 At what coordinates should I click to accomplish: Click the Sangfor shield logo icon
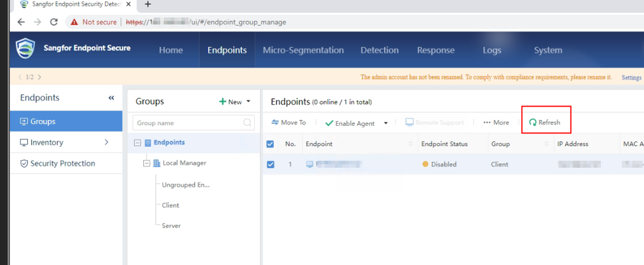26,48
